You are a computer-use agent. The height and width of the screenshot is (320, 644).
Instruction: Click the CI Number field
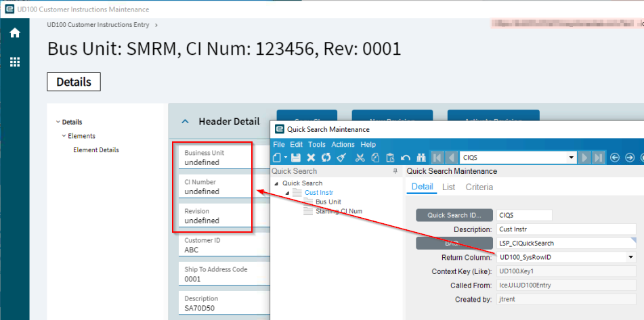pyautogui.click(x=224, y=187)
